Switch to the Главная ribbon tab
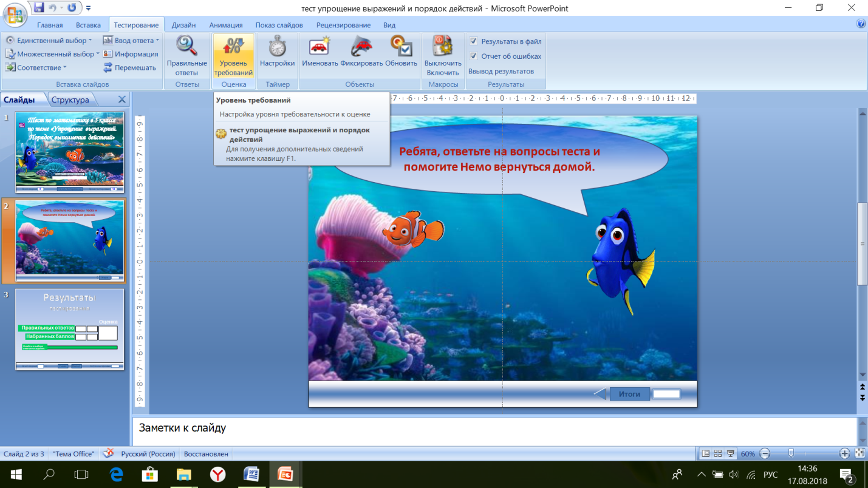The width and height of the screenshot is (868, 488). click(50, 25)
